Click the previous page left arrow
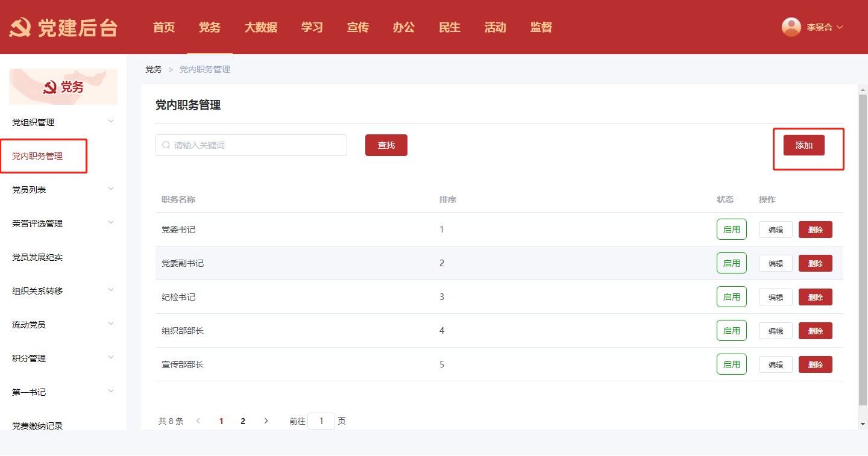Screen dimensions: 868x456 (198, 421)
